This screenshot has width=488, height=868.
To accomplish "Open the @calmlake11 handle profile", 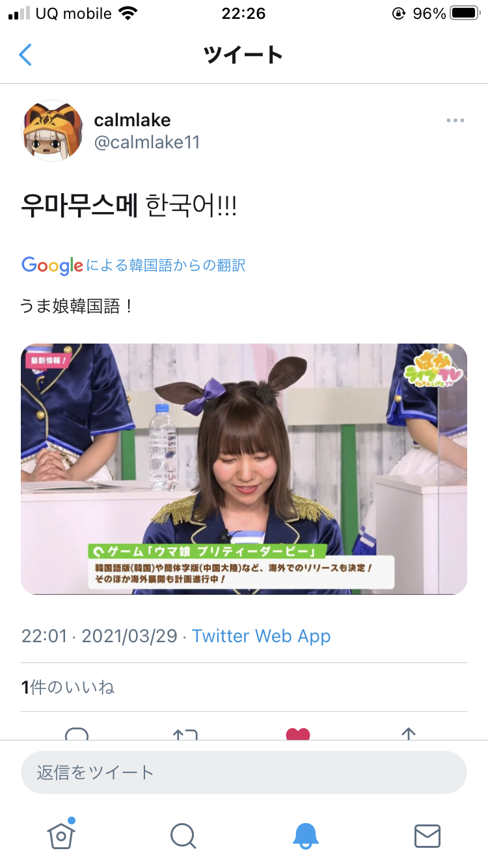I will [x=147, y=142].
